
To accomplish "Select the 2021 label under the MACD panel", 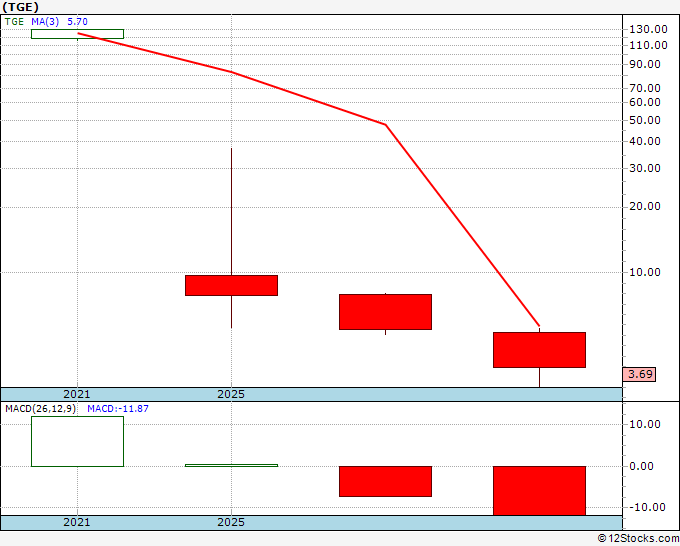I will tap(77, 522).
